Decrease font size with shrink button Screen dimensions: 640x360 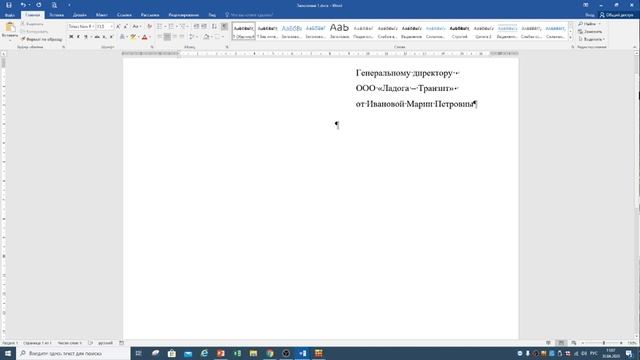coord(126,27)
